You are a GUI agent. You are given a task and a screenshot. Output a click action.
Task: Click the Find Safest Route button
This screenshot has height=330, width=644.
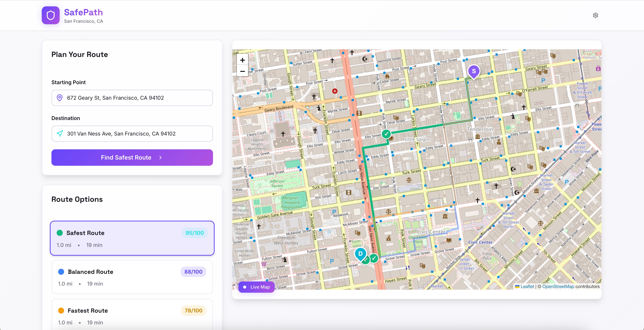click(x=132, y=158)
